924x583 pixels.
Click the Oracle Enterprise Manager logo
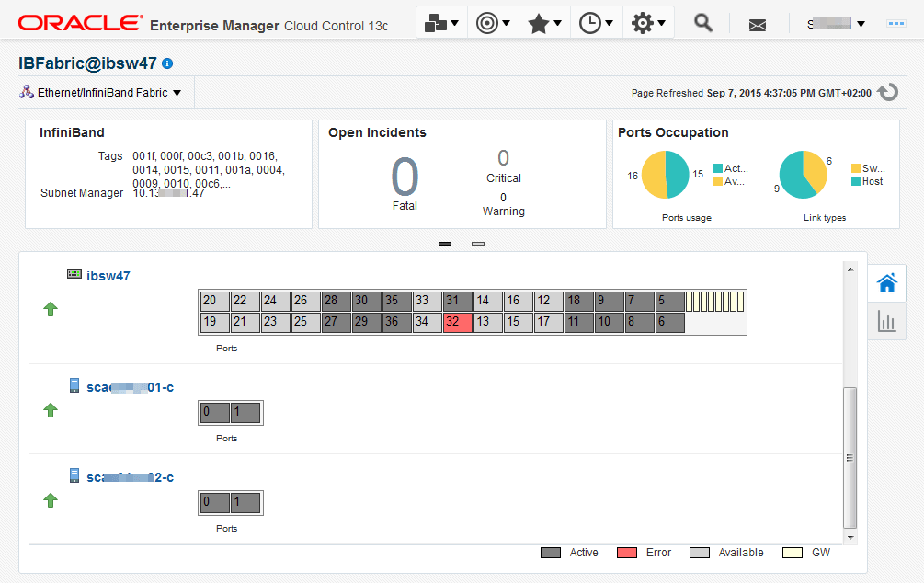[x=202, y=24]
